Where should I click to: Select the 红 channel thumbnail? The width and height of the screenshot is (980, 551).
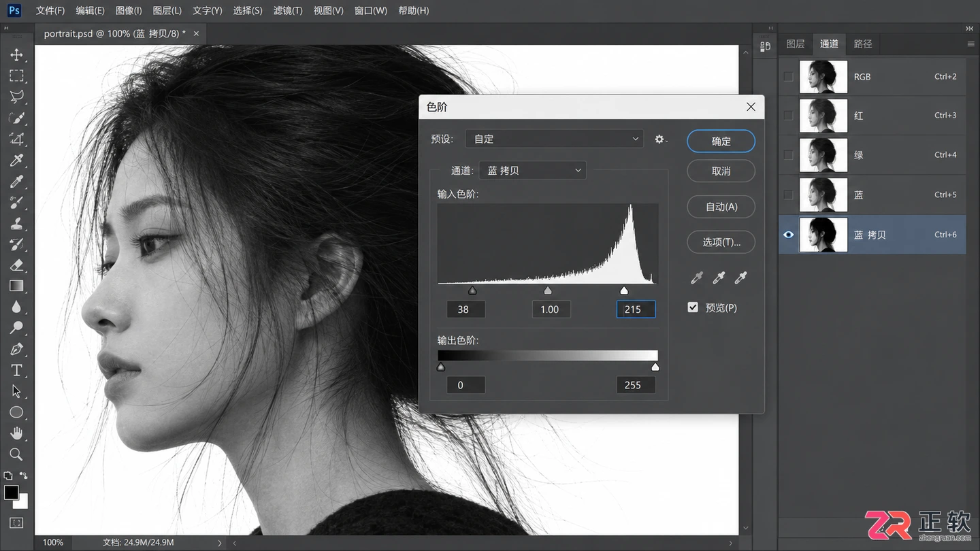coord(823,116)
